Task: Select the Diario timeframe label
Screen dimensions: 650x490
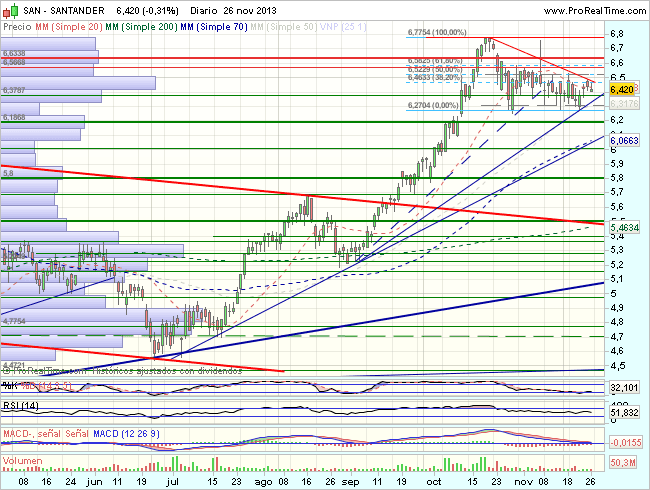Action: [x=204, y=10]
